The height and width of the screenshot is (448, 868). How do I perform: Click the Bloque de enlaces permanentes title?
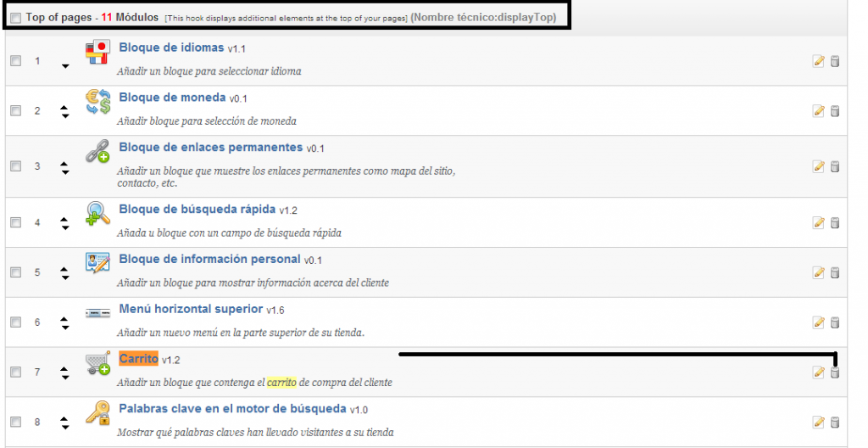pos(210,148)
